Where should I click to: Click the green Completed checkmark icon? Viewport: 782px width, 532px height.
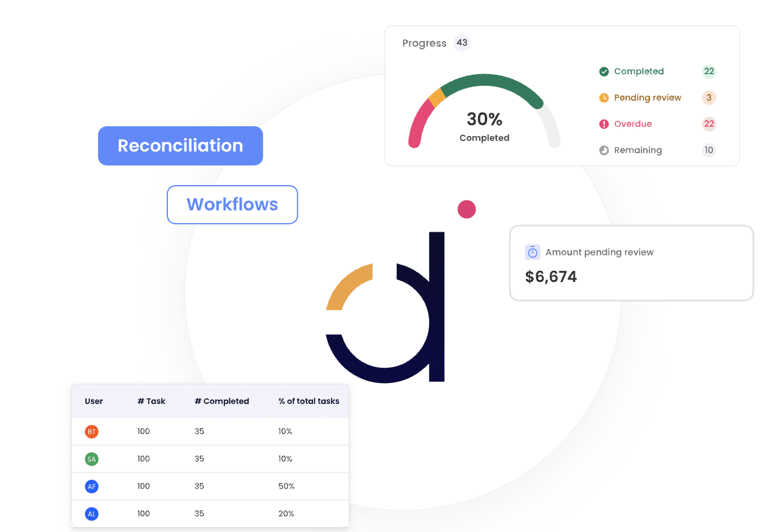point(604,72)
